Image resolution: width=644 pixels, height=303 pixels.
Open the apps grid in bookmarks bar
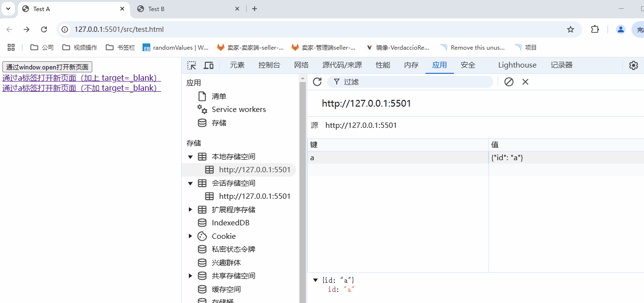click(x=11, y=47)
